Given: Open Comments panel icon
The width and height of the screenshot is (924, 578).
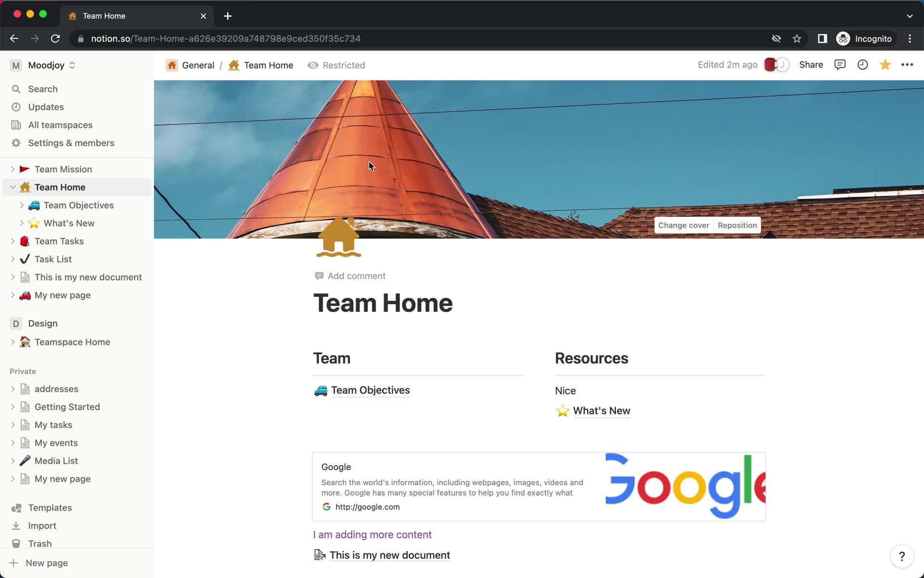Looking at the screenshot, I should (840, 65).
